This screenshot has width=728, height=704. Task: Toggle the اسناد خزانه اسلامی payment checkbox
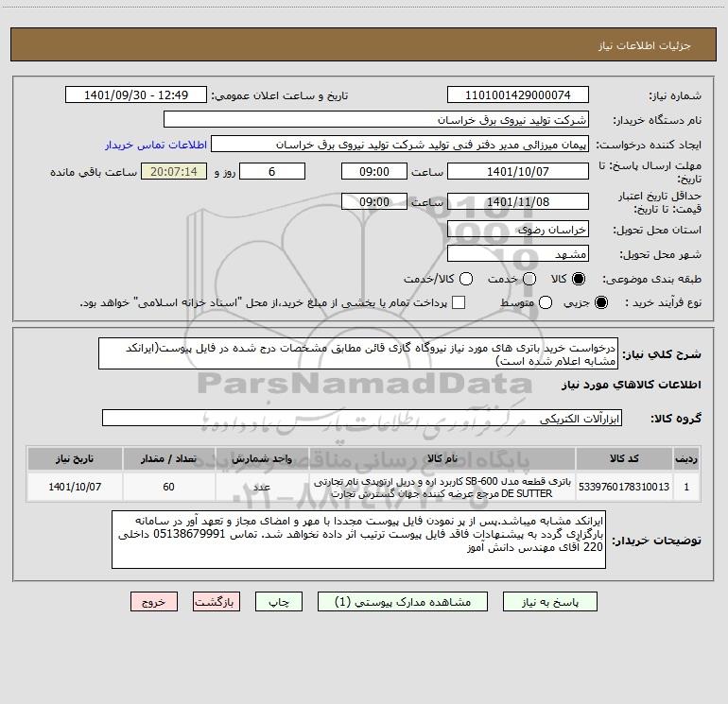click(459, 302)
